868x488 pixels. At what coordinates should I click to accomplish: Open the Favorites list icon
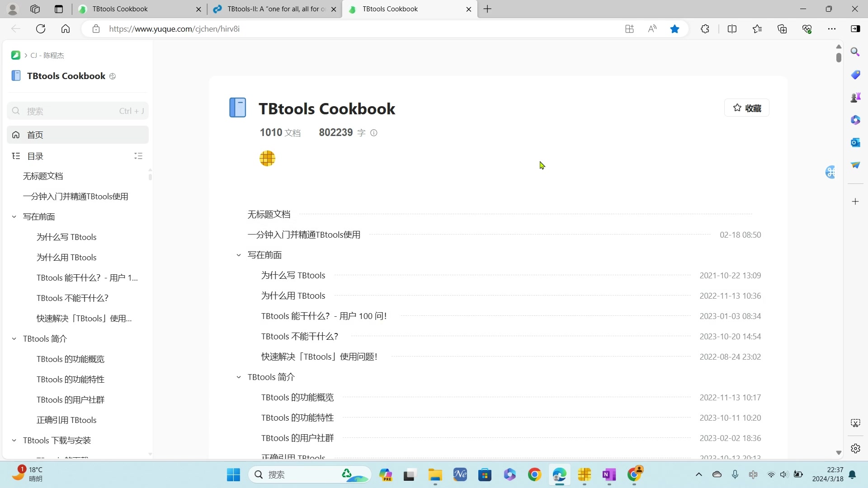click(x=757, y=29)
